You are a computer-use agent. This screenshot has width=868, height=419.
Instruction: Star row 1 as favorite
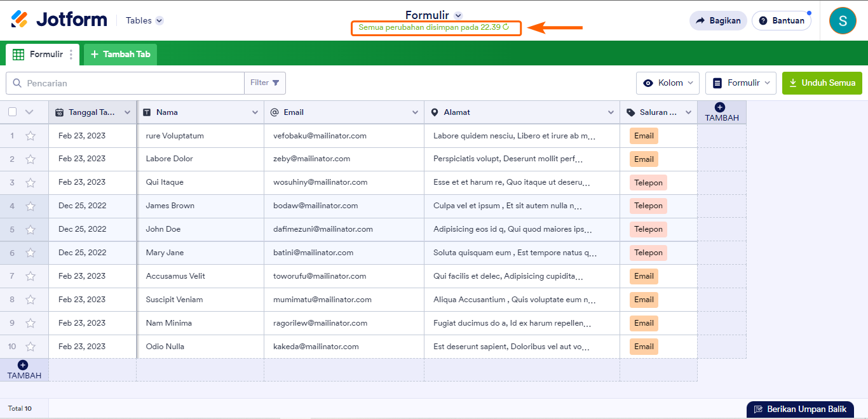tap(31, 136)
